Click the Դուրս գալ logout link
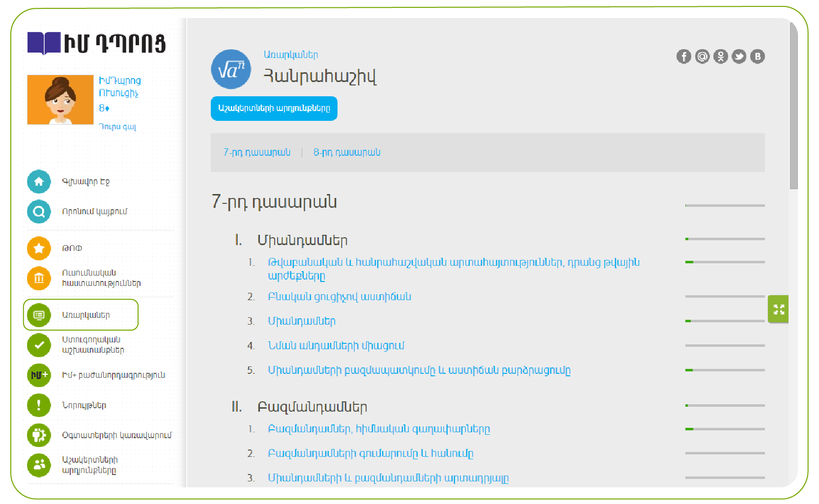Image resolution: width=819 pixels, height=504 pixels. (x=117, y=127)
